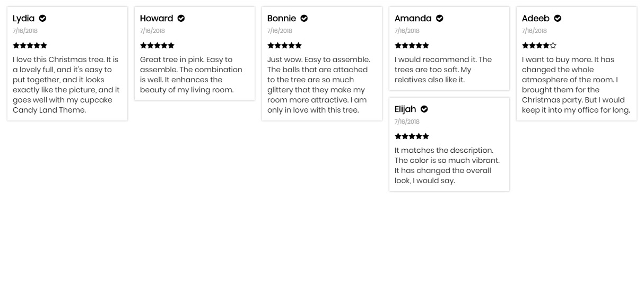Image resolution: width=644 pixels, height=284 pixels.
Task: Click verified checkmark badge beside Amanda
Action: (440, 19)
